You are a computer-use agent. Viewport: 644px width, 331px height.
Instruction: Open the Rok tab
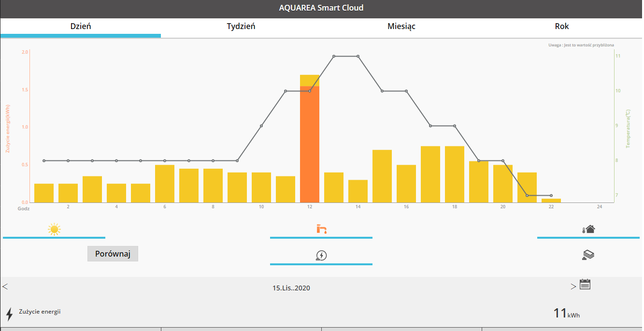click(562, 27)
